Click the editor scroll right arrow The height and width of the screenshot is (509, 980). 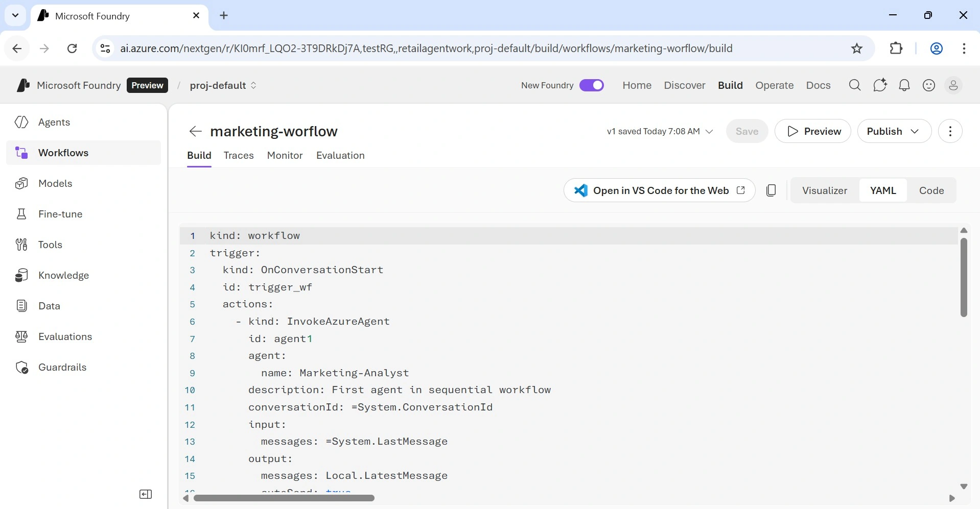click(952, 498)
